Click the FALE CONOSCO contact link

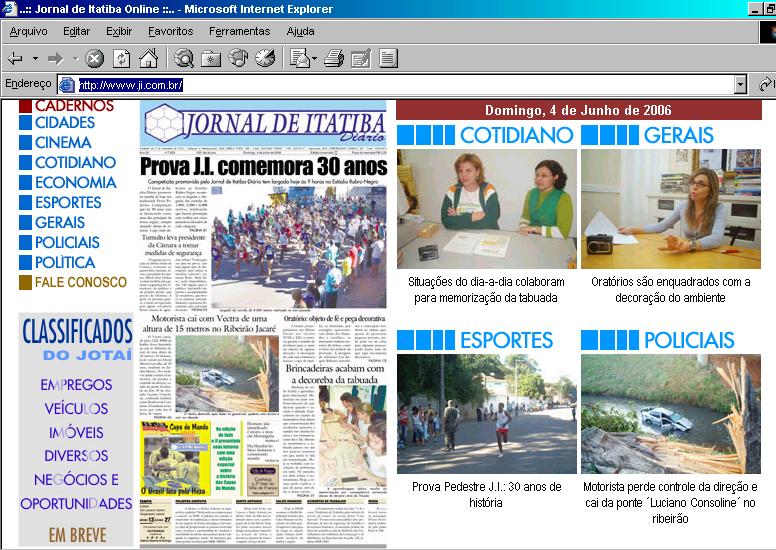pyautogui.click(x=81, y=282)
